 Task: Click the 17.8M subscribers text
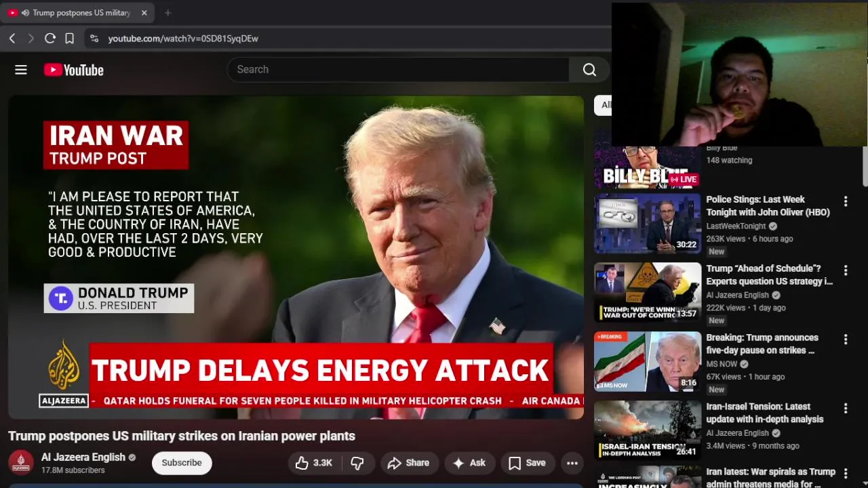[73, 470]
